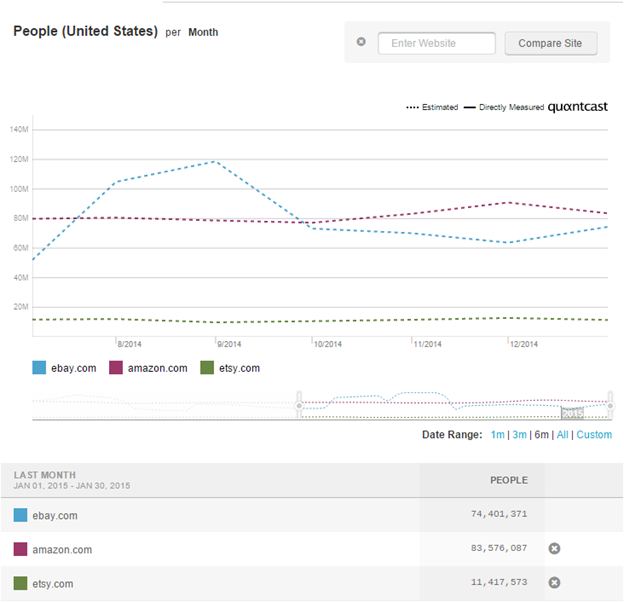Remove etsy.com from the comparison table

coord(553,583)
